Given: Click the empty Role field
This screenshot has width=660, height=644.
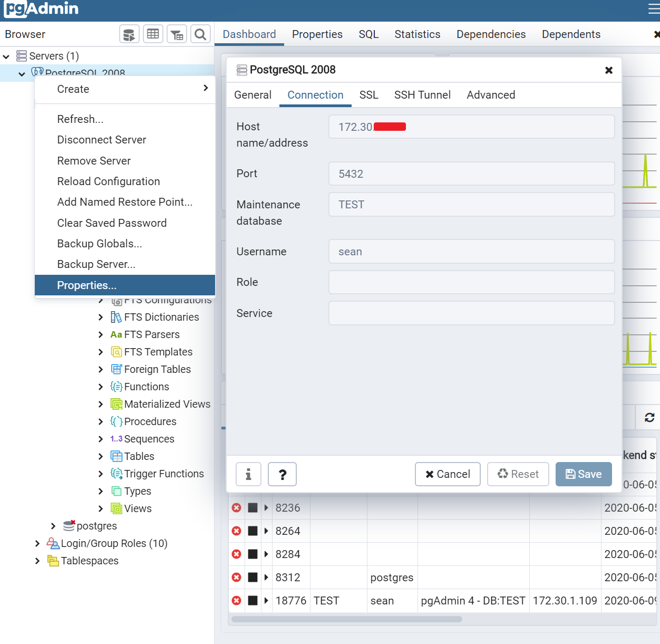Looking at the screenshot, I should (472, 282).
